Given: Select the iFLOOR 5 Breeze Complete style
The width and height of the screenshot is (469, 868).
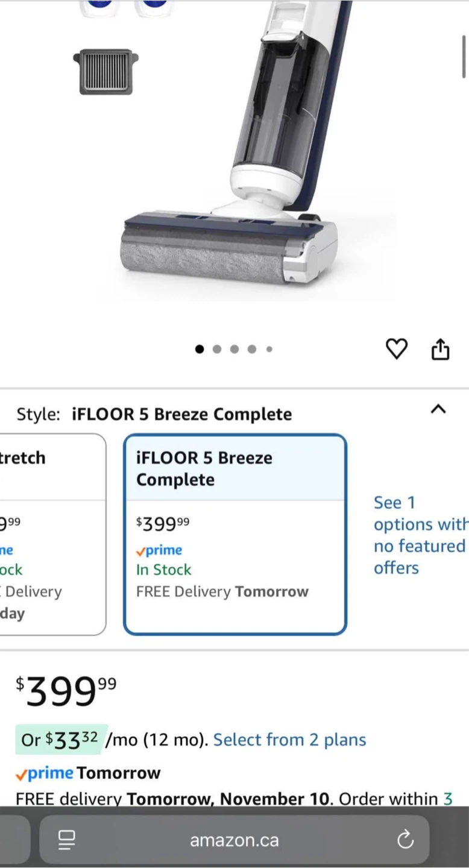Looking at the screenshot, I should click(235, 534).
